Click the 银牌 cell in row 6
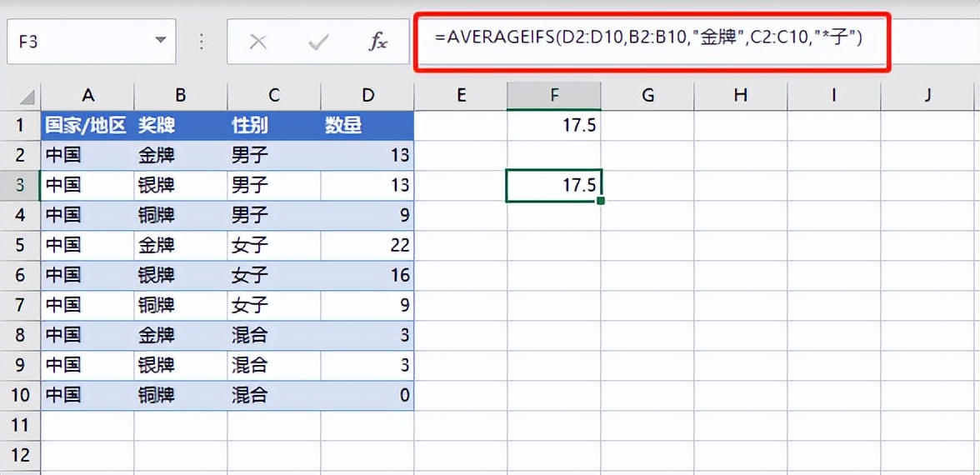The image size is (980, 475). [181, 276]
